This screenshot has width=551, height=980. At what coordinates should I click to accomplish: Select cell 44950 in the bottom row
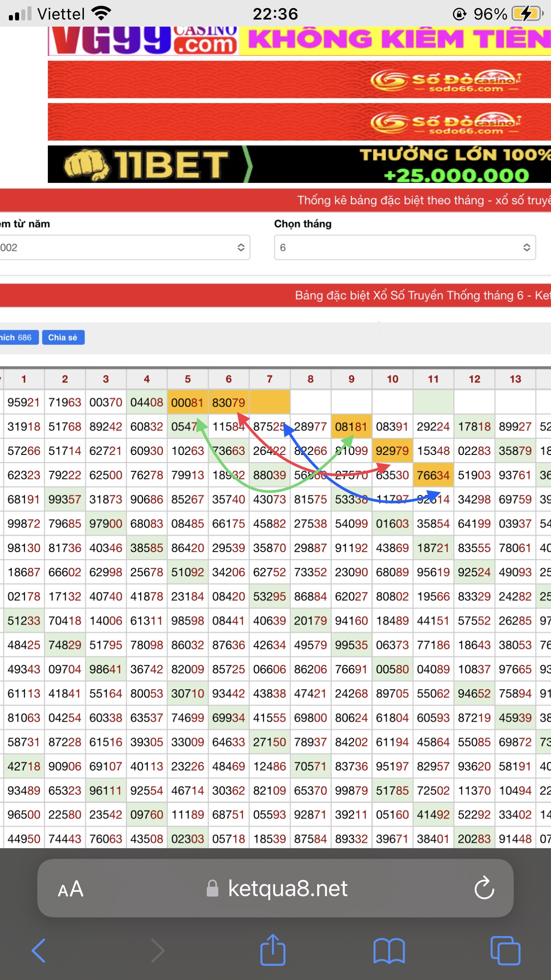click(x=24, y=839)
